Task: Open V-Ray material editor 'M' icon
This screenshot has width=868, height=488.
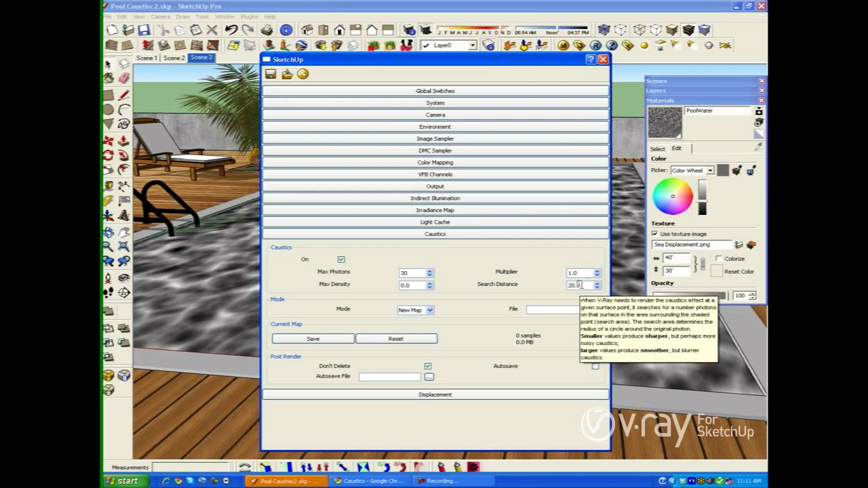Action: 563,45
